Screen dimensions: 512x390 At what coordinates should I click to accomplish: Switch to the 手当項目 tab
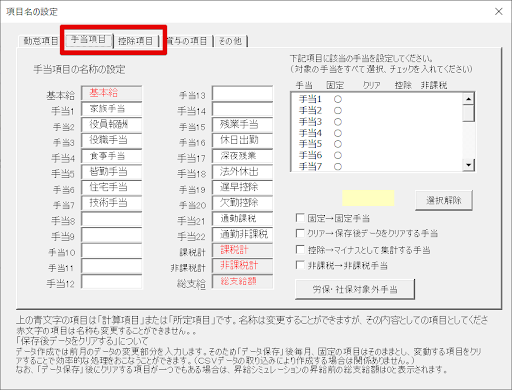coord(88,40)
